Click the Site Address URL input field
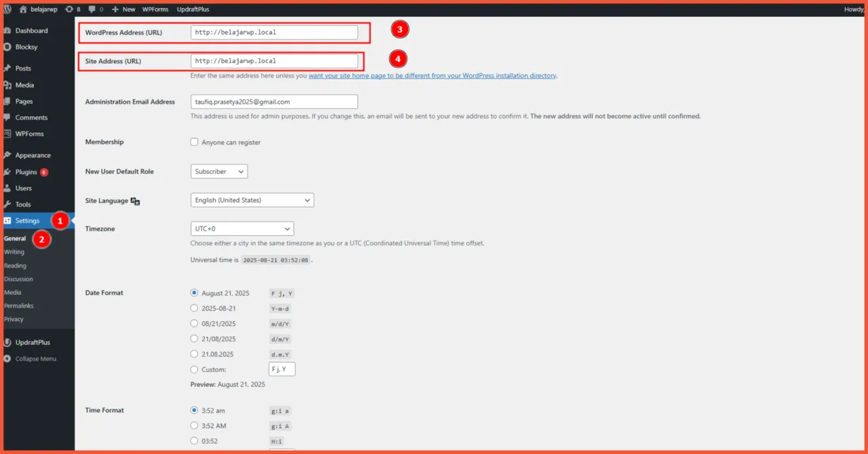 [x=274, y=61]
